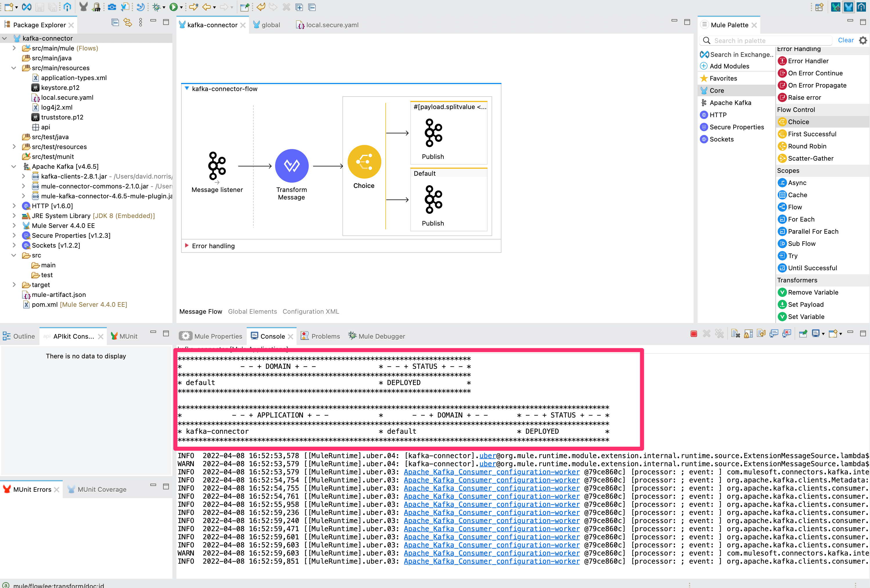Expand the src/main/mule Flows folder
The image size is (870, 588).
tap(14, 48)
